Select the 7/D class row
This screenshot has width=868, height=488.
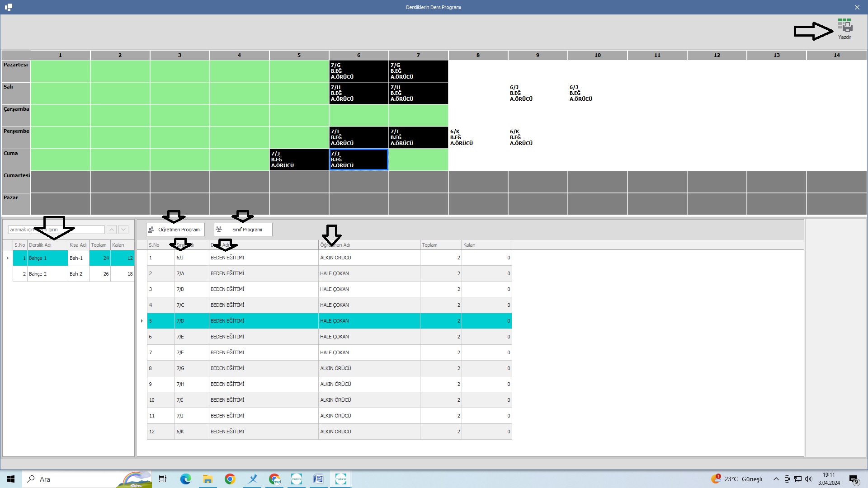pyautogui.click(x=330, y=321)
